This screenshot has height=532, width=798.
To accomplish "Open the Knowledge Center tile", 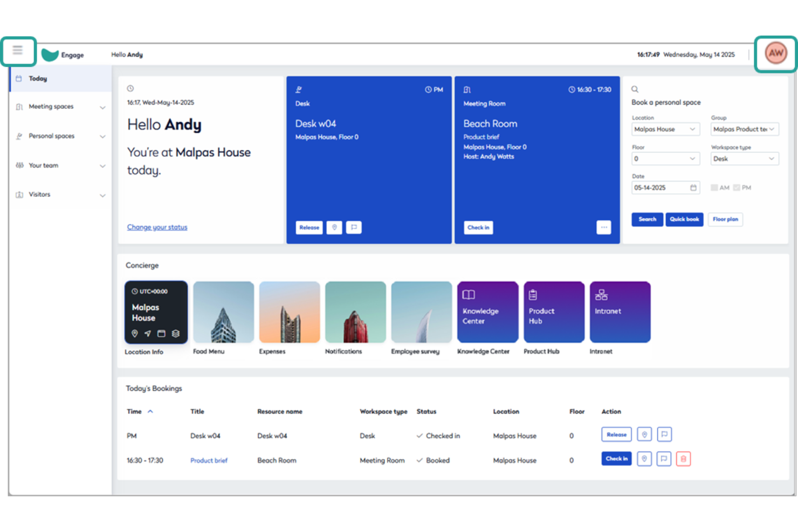I will pyautogui.click(x=487, y=312).
